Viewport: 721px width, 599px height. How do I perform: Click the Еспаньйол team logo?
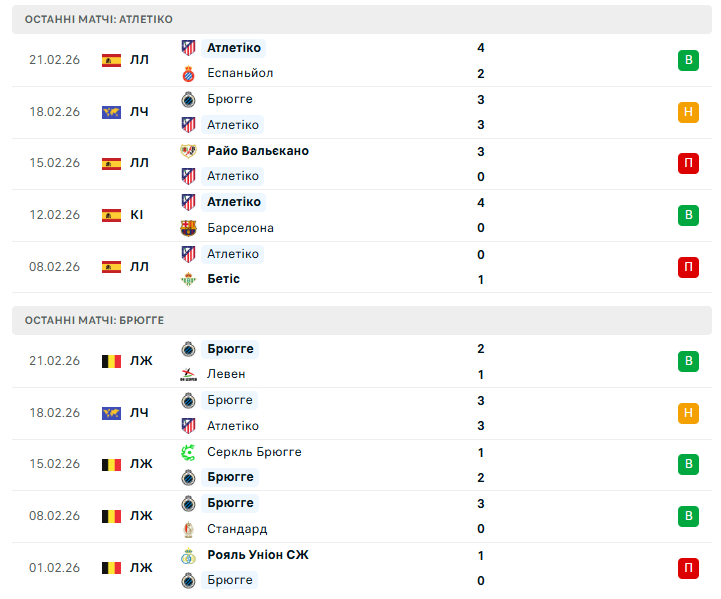(x=187, y=73)
